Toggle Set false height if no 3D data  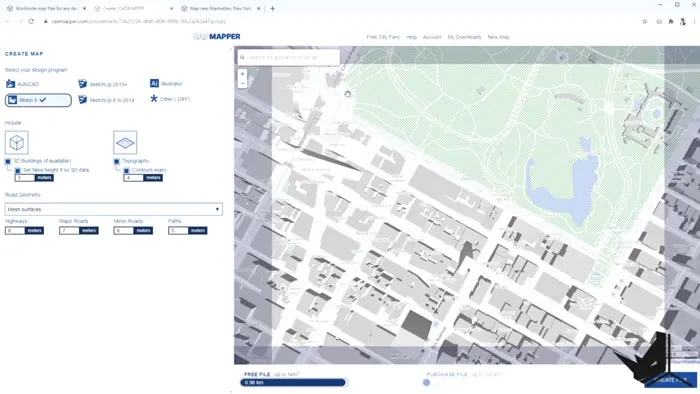17,170
